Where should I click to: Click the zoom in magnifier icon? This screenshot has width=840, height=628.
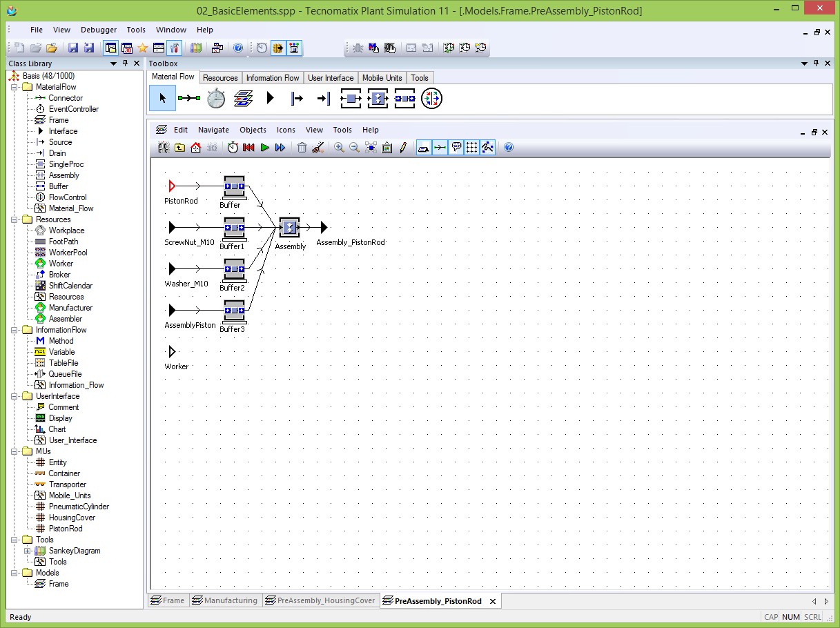tap(339, 148)
